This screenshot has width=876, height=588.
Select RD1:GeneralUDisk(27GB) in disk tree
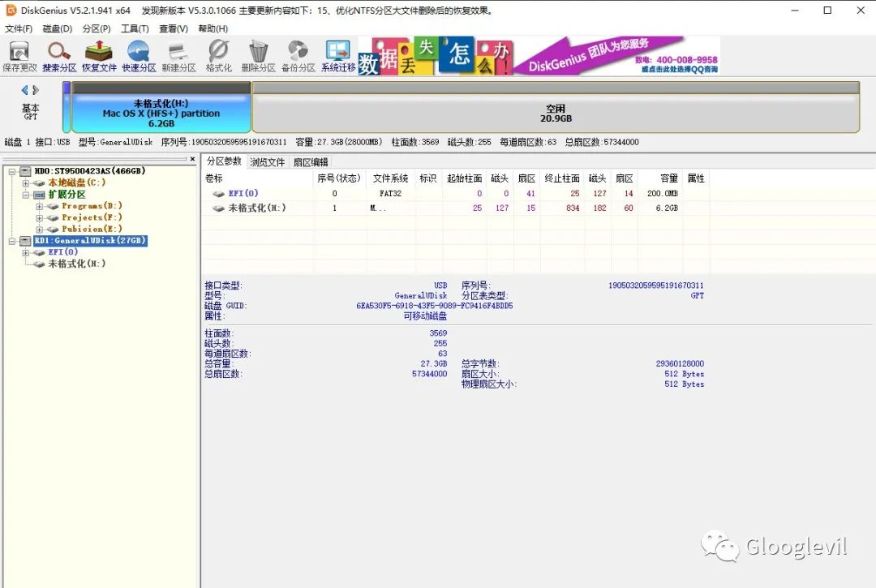pyautogui.click(x=90, y=241)
